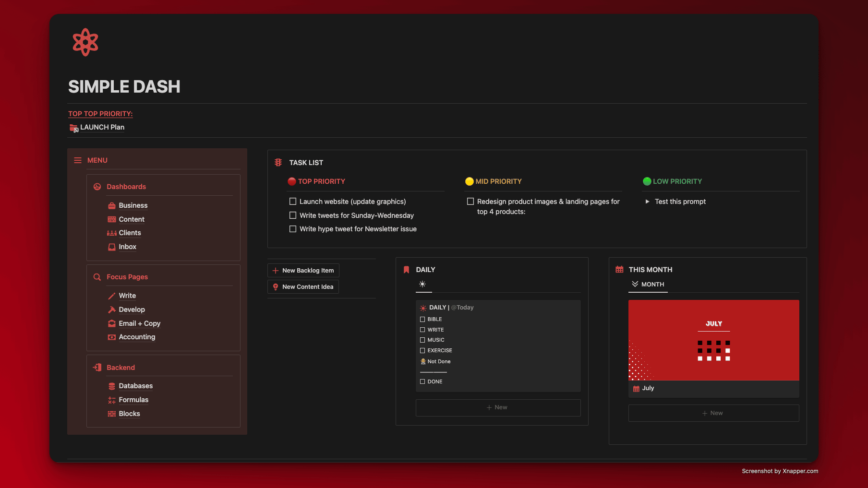Tick the MUSIC daily checkbox
The width and height of the screenshot is (868, 488).
click(x=422, y=340)
